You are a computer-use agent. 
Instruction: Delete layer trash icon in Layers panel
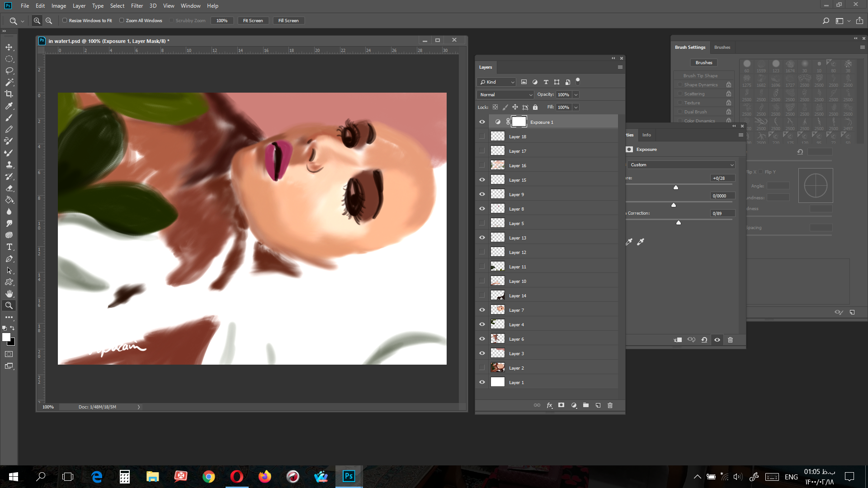pyautogui.click(x=610, y=405)
